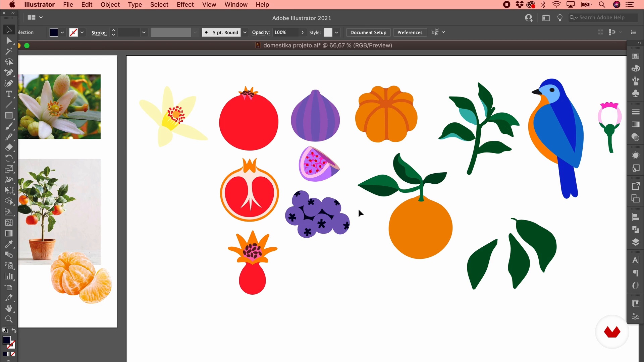Open the Transparency panel icon
The width and height of the screenshot is (644, 362).
tap(636, 137)
